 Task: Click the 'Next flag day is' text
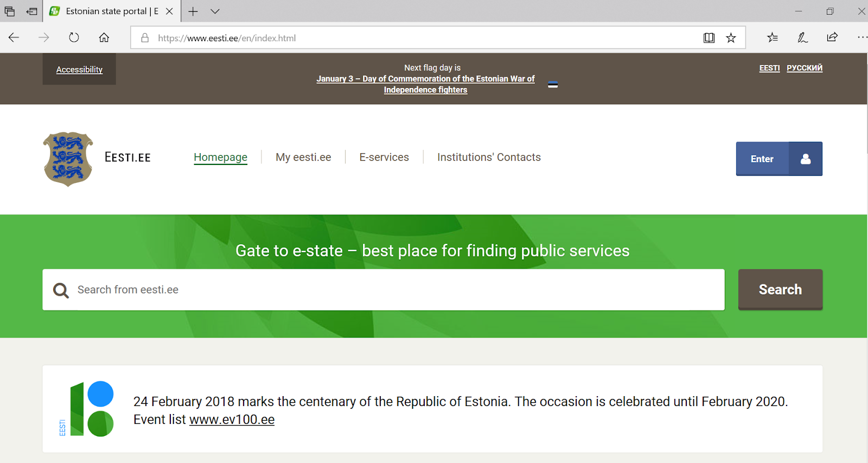click(x=432, y=68)
